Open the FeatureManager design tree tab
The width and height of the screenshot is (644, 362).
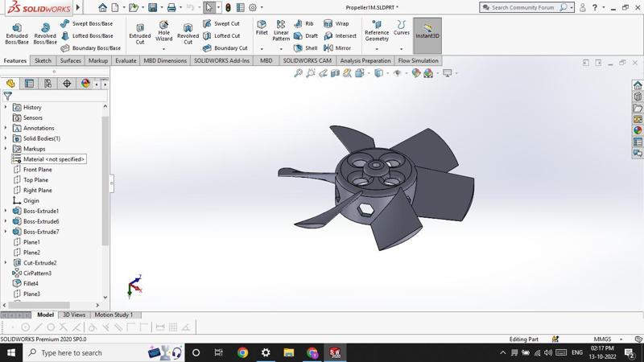tap(10, 84)
